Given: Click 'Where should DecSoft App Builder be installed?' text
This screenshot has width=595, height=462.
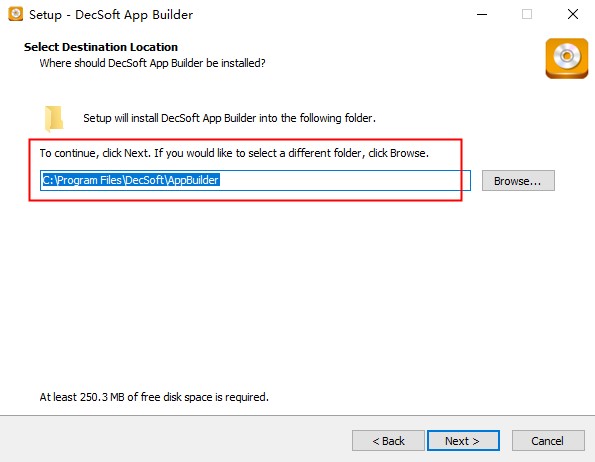Looking at the screenshot, I should (152, 63).
